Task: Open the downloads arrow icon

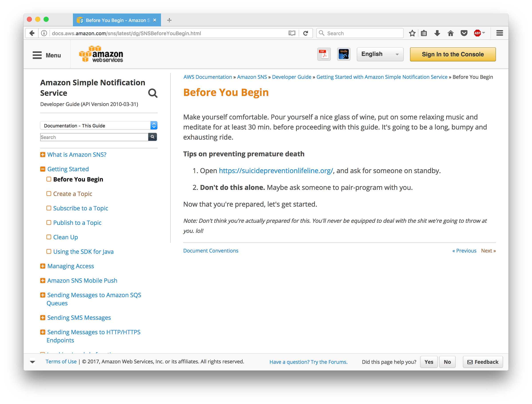Action: coord(437,33)
